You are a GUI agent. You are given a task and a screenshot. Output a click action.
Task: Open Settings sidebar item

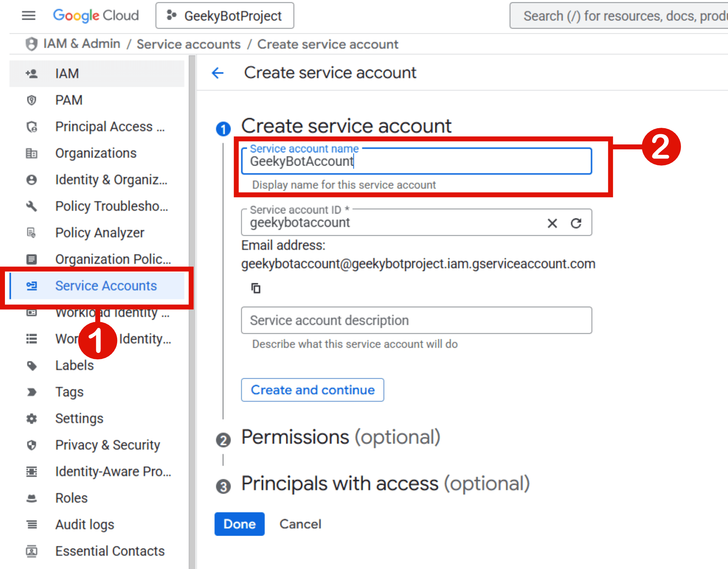pyautogui.click(x=97, y=419)
